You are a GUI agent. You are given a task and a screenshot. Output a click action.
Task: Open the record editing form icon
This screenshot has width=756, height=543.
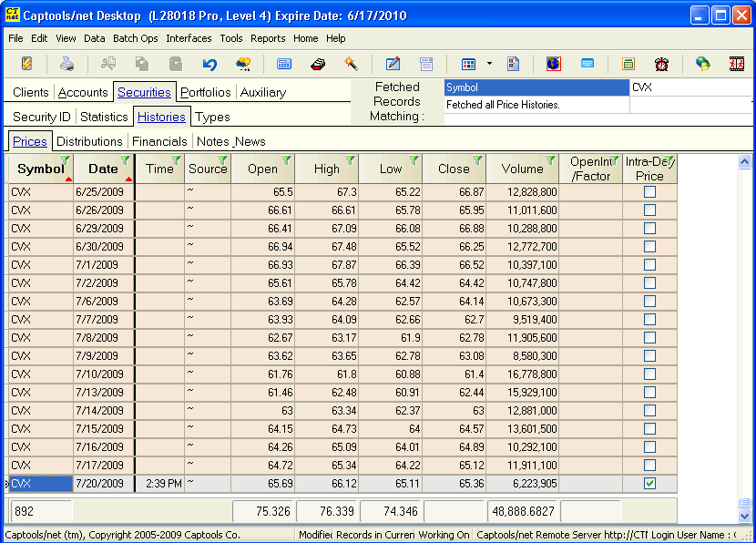[393, 64]
